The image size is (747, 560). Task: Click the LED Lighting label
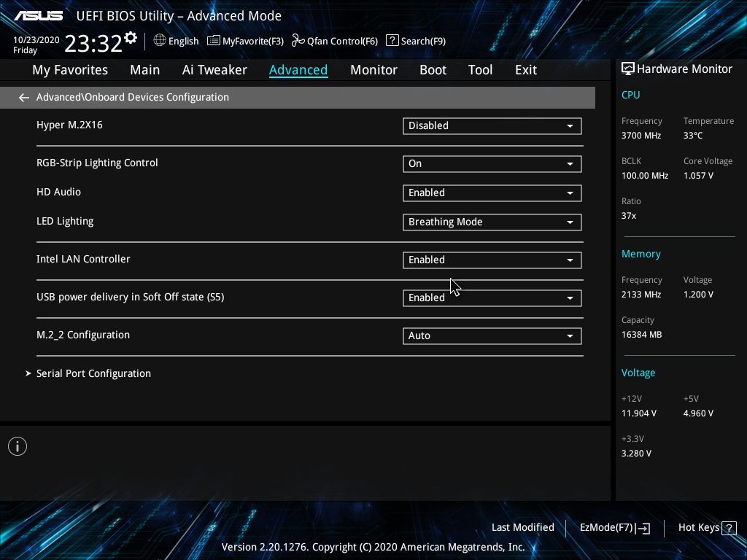pyautogui.click(x=65, y=222)
